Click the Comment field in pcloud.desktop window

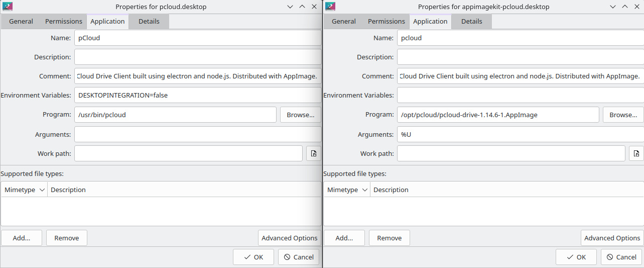198,76
